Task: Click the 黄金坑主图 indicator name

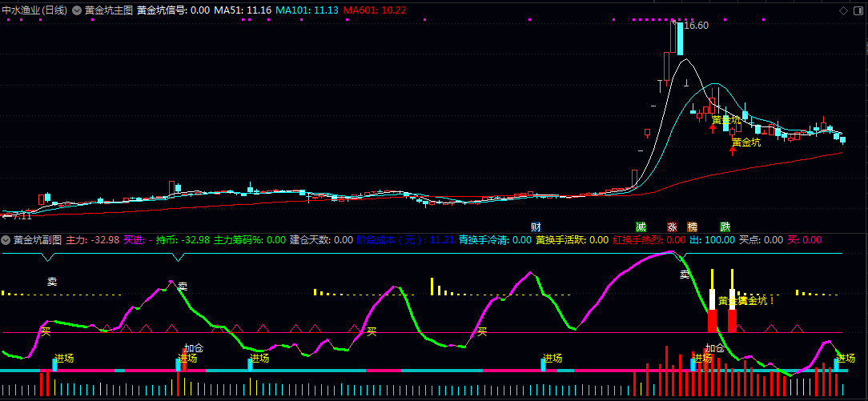Action: [109, 10]
